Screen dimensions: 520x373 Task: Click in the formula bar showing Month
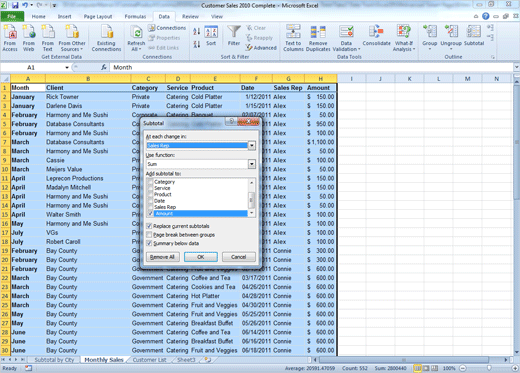311,67
